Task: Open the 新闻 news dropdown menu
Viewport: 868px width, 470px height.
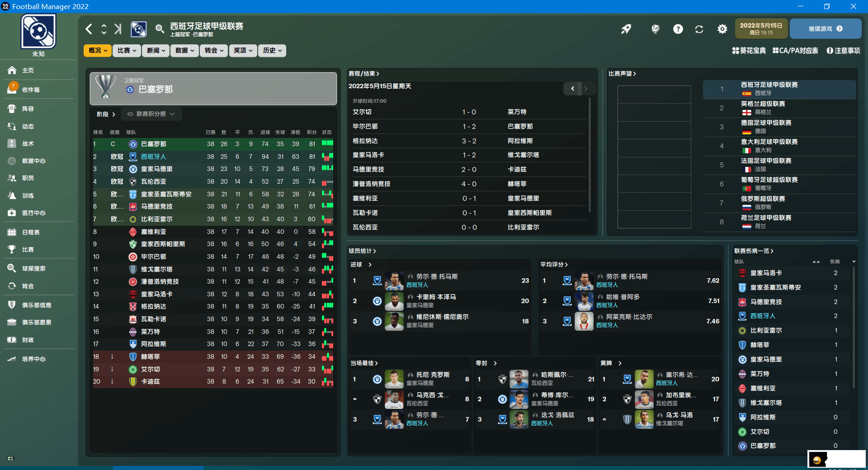Action: coord(156,51)
